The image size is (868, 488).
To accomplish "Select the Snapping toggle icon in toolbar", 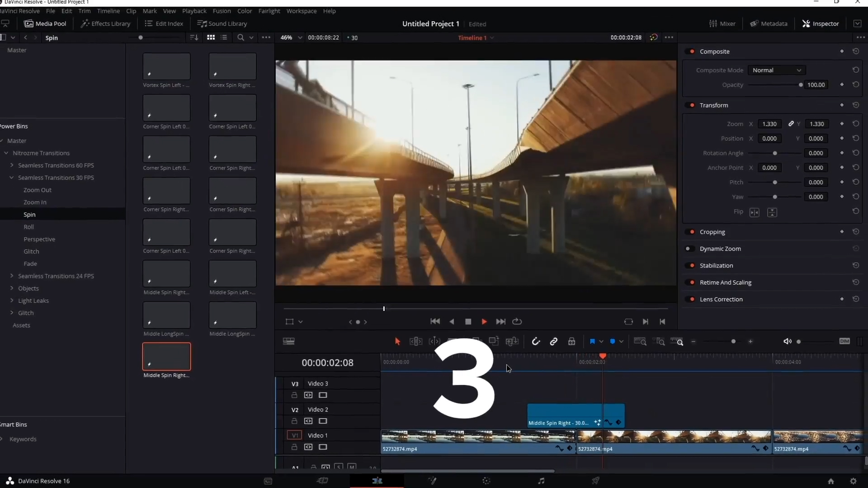I will (x=535, y=342).
